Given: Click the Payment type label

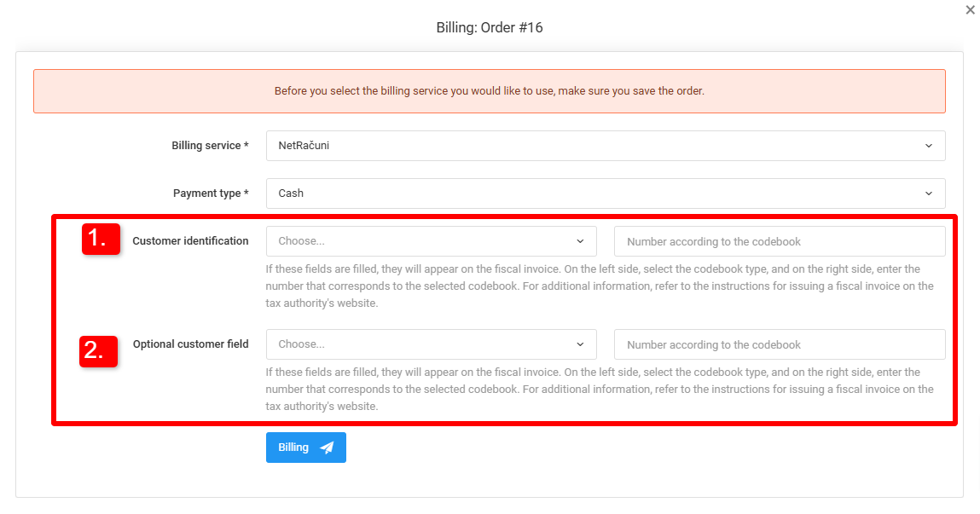Looking at the screenshot, I should (x=210, y=193).
